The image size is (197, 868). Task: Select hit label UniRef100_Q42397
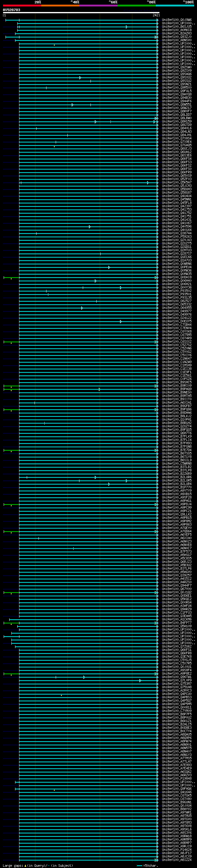tap(177, 206)
